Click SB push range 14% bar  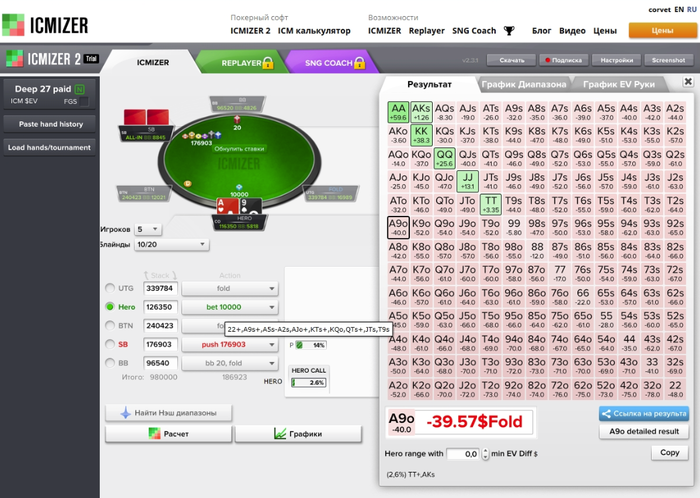[311, 345]
